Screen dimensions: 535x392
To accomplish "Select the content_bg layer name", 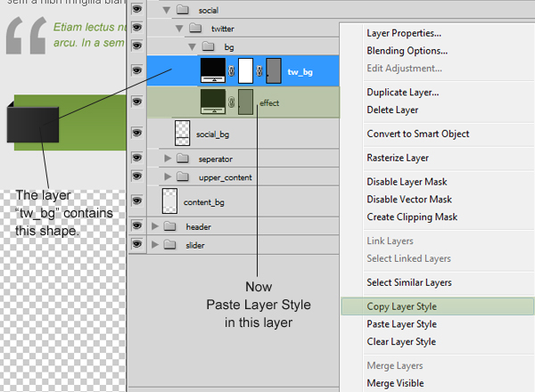I will (x=203, y=202).
